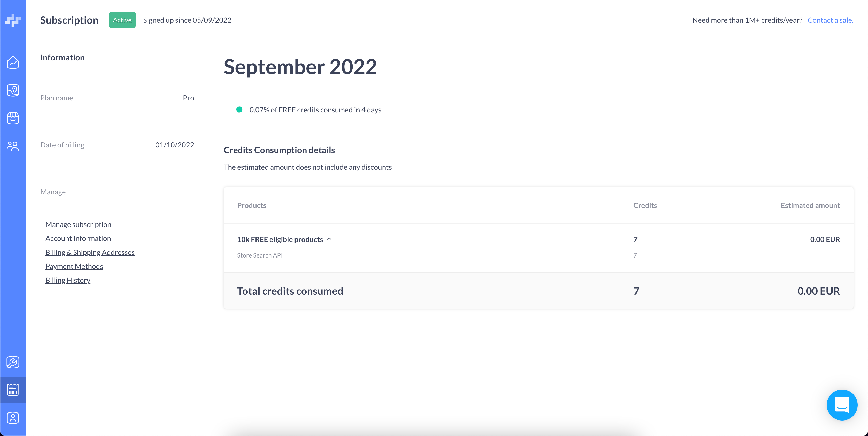Open the chat support bubble
Screen dimensions: 868x436
pyautogui.click(x=842, y=405)
